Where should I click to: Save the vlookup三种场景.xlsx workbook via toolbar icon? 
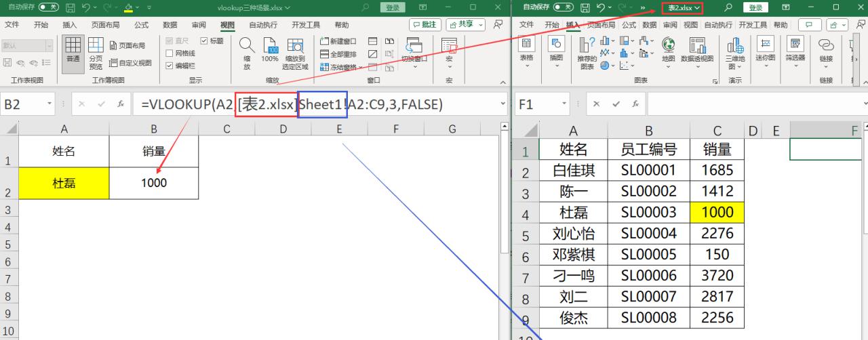click(x=70, y=7)
